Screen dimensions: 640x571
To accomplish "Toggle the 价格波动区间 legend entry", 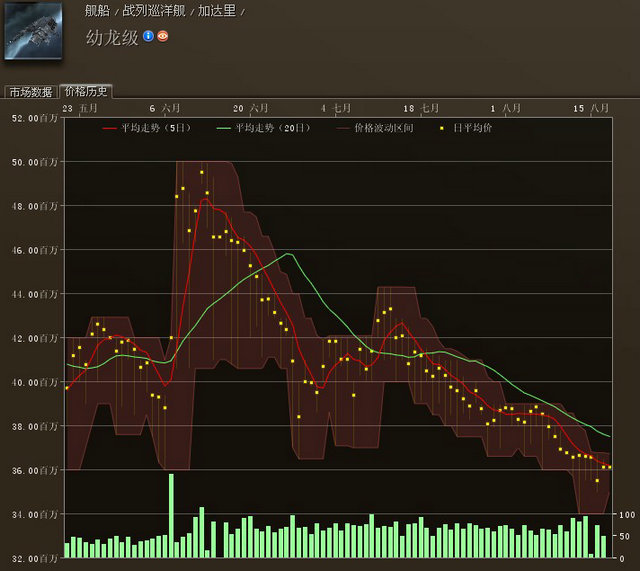I will 374,128.
